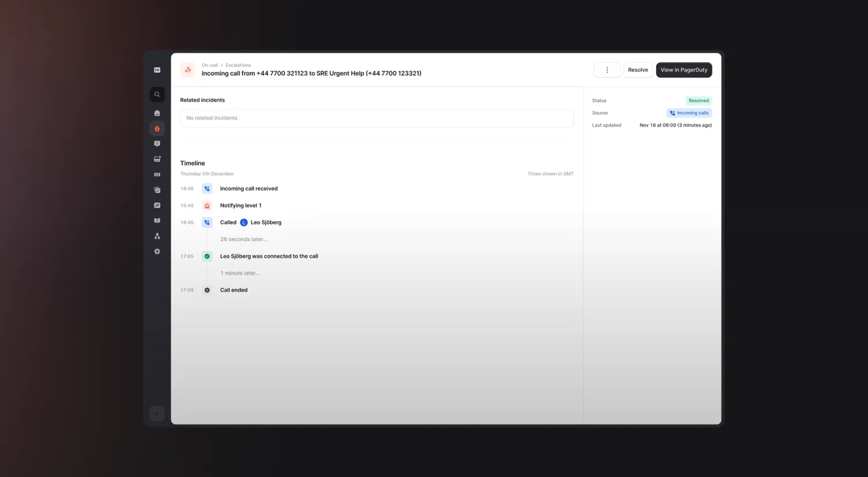Open the catalog book icon
Image resolution: width=868 pixels, height=477 pixels.
(157, 220)
